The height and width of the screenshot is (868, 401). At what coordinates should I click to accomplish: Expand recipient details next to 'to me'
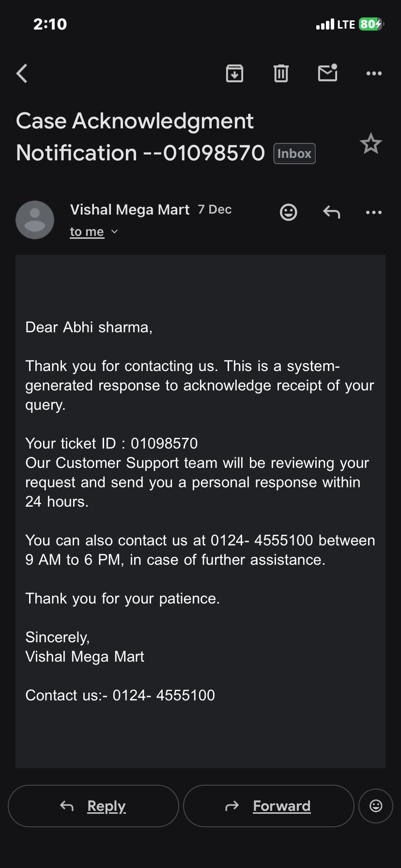click(115, 232)
